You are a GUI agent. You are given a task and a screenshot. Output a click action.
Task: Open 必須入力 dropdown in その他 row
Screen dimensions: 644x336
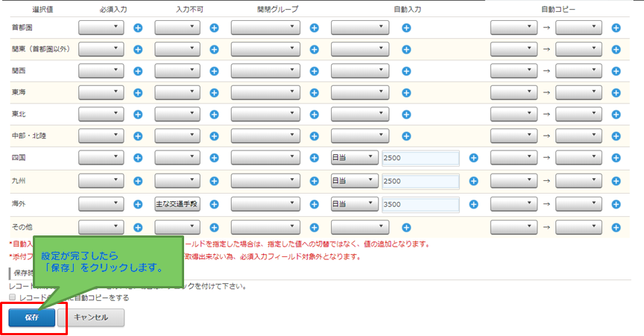101,227
